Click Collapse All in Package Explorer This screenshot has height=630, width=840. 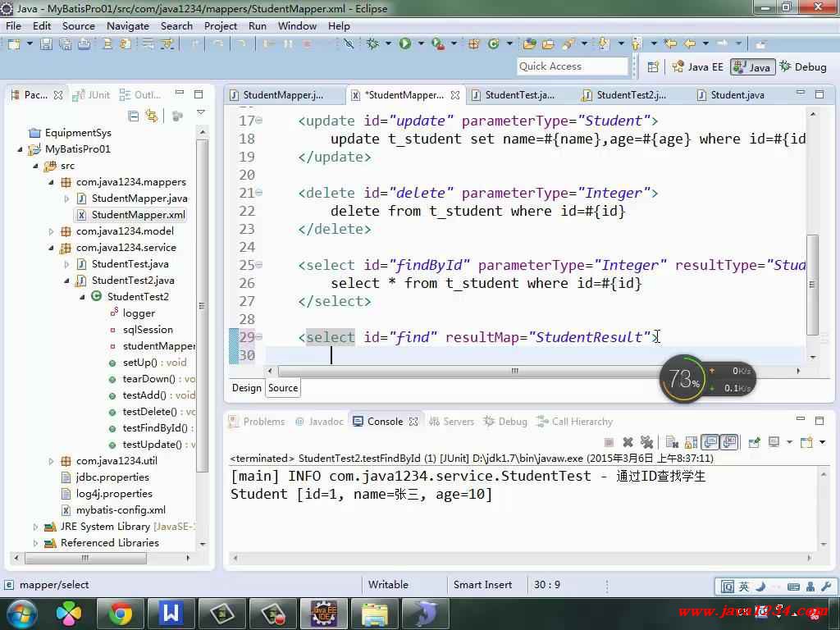coord(134,116)
